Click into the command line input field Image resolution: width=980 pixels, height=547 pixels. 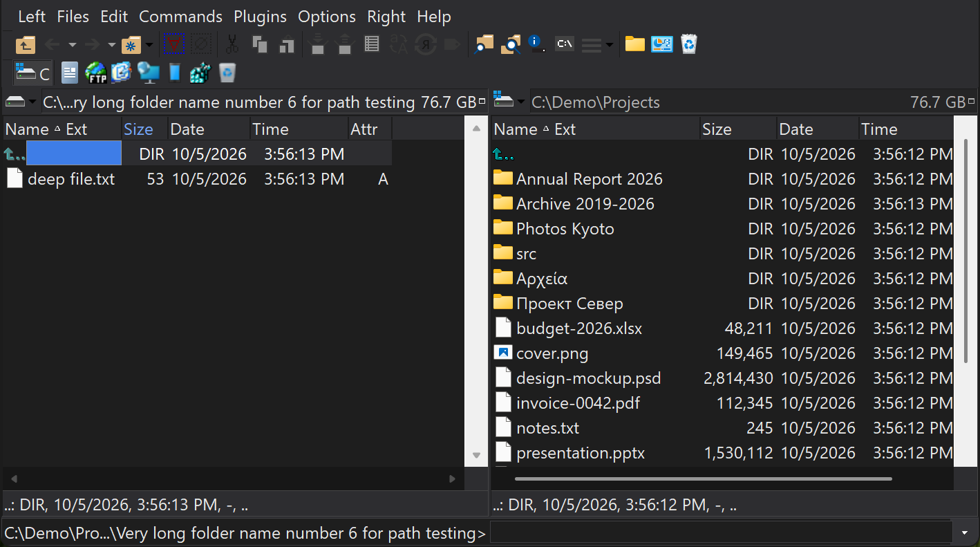pos(722,533)
